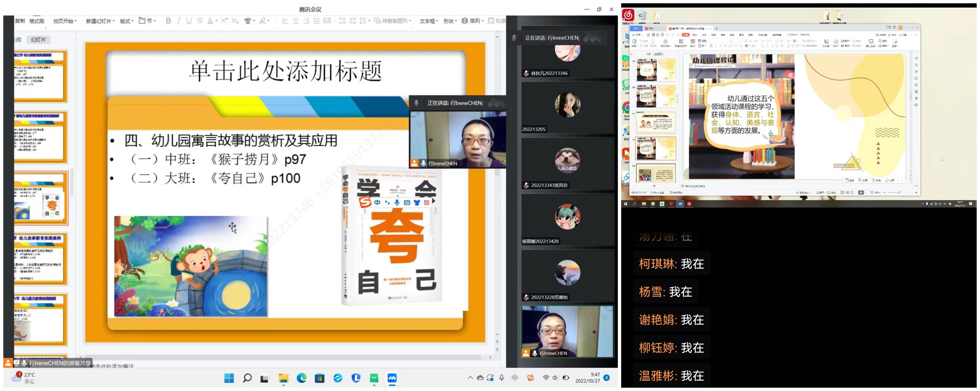Toggle microphone icon in system tray

pos(502,378)
